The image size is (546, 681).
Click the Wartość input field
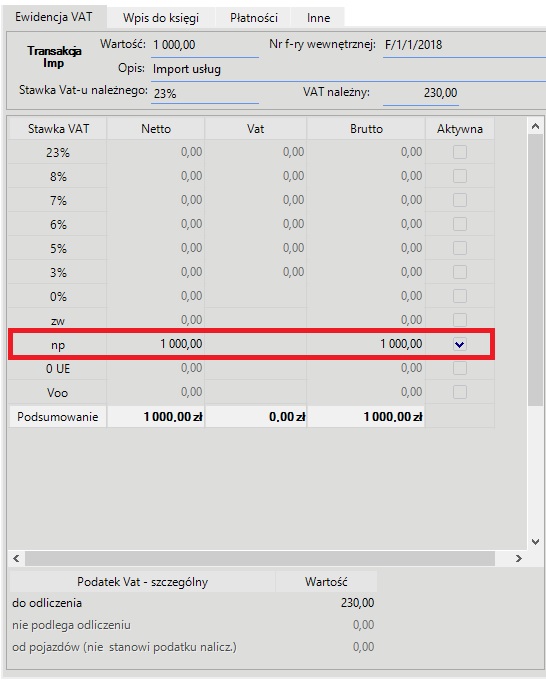click(205, 45)
